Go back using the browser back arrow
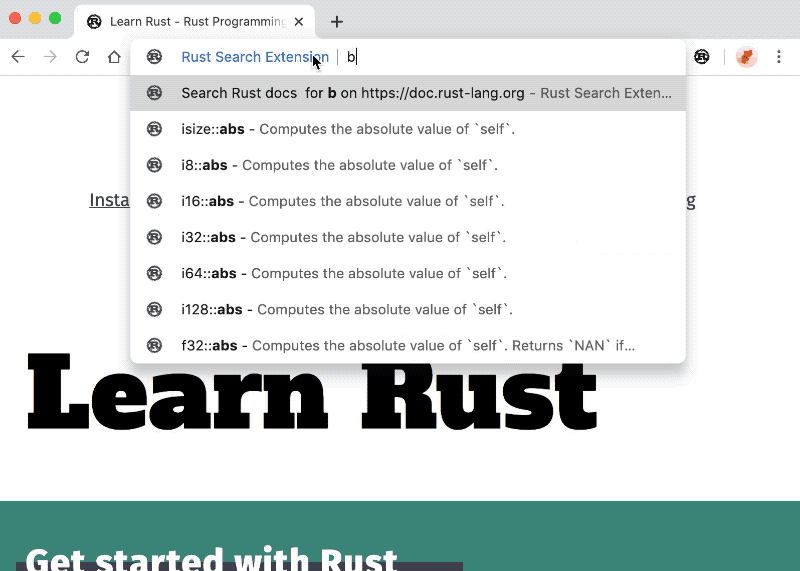 click(x=18, y=57)
